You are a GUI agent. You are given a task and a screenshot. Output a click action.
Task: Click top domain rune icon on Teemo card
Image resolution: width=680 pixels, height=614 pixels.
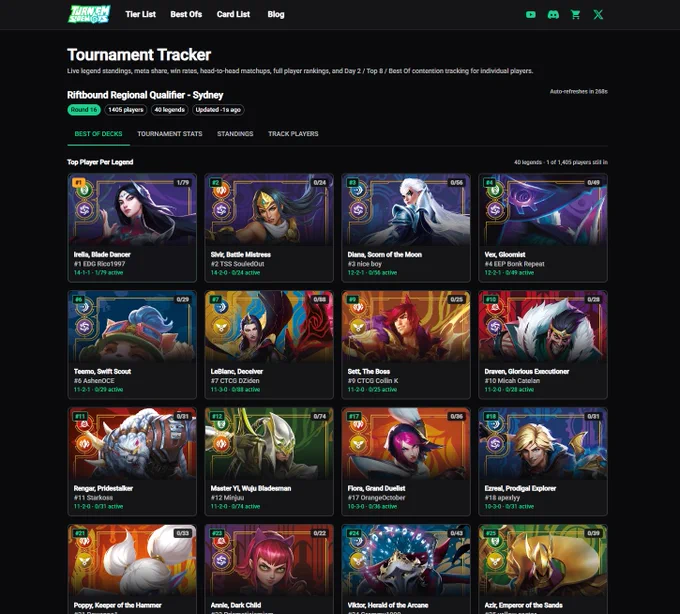[x=84, y=307]
